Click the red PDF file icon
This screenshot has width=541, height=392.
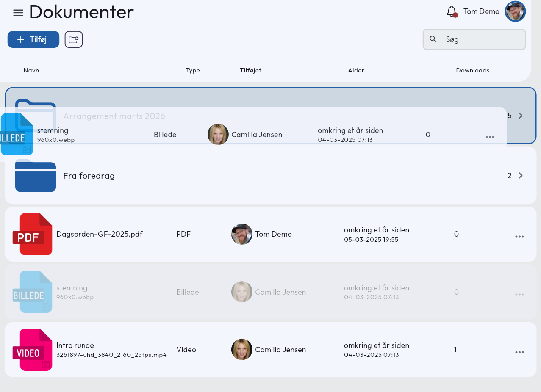point(36,234)
